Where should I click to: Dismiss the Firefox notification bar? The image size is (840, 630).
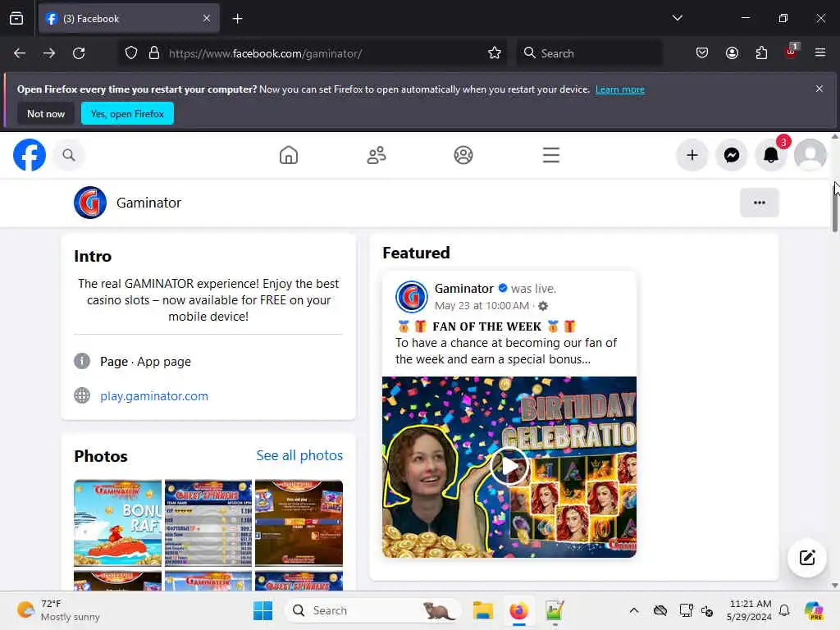pos(819,89)
